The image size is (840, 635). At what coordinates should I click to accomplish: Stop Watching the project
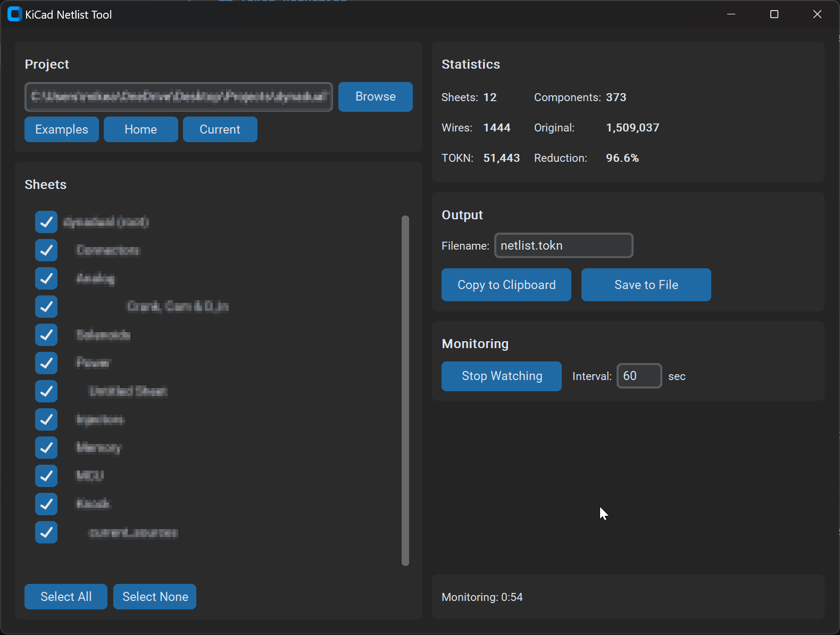pyautogui.click(x=502, y=376)
